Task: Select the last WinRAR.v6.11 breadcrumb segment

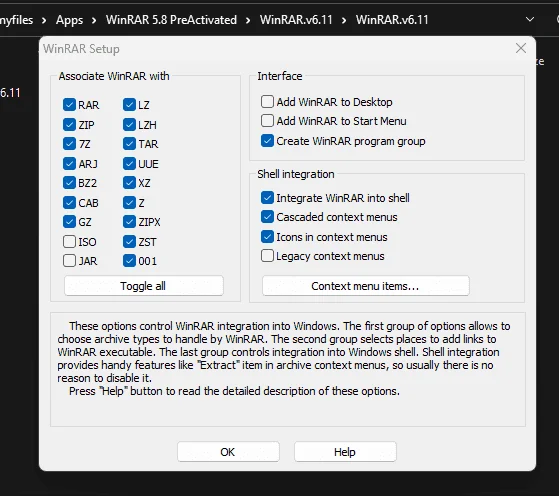Action: click(392, 20)
